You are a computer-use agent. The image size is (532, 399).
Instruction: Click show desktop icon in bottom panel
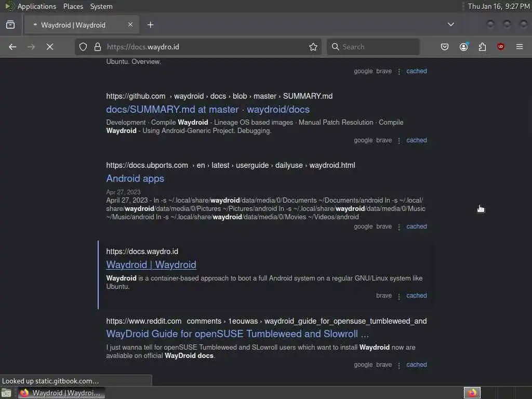click(6, 393)
